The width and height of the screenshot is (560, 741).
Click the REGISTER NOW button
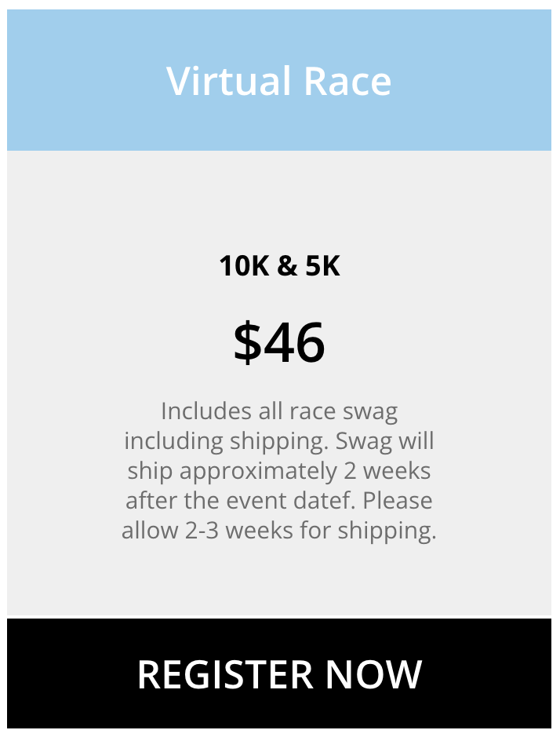pyautogui.click(x=279, y=673)
